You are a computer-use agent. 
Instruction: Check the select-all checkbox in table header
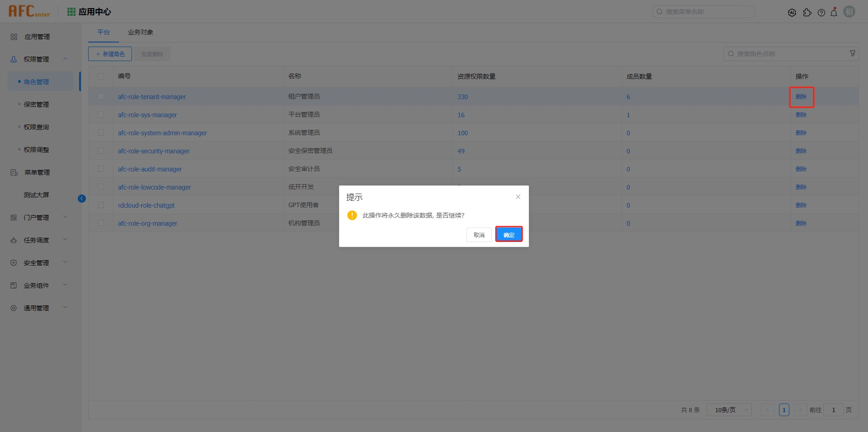coord(101,76)
